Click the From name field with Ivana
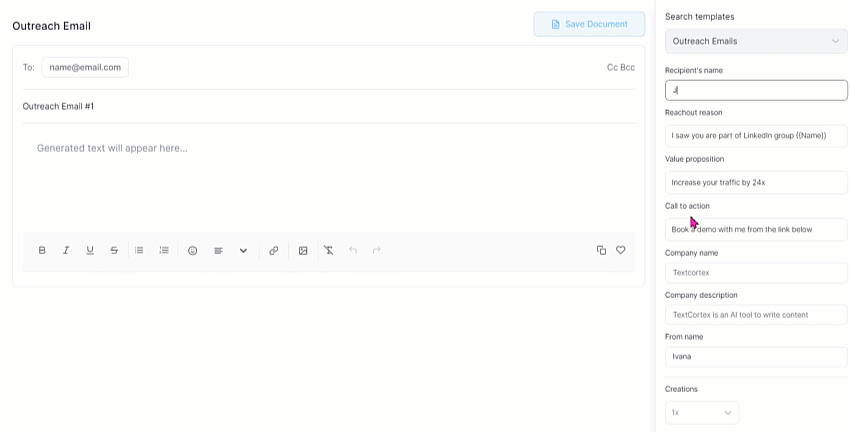This screenshot has height=432, width=850. tap(756, 357)
